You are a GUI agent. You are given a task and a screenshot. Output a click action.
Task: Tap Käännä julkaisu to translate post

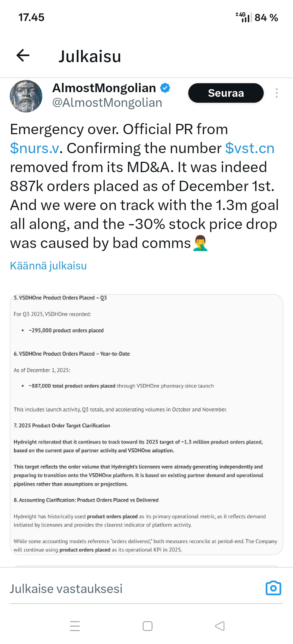point(48,266)
